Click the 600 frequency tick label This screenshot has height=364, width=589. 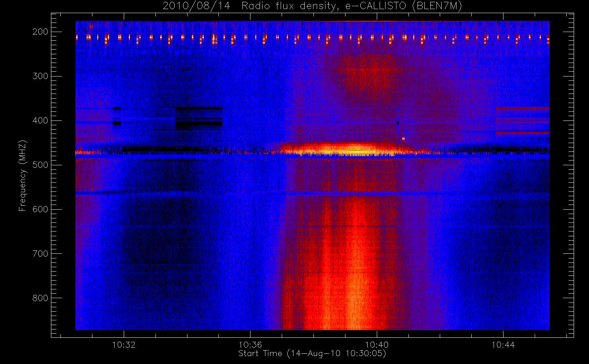click(40, 209)
